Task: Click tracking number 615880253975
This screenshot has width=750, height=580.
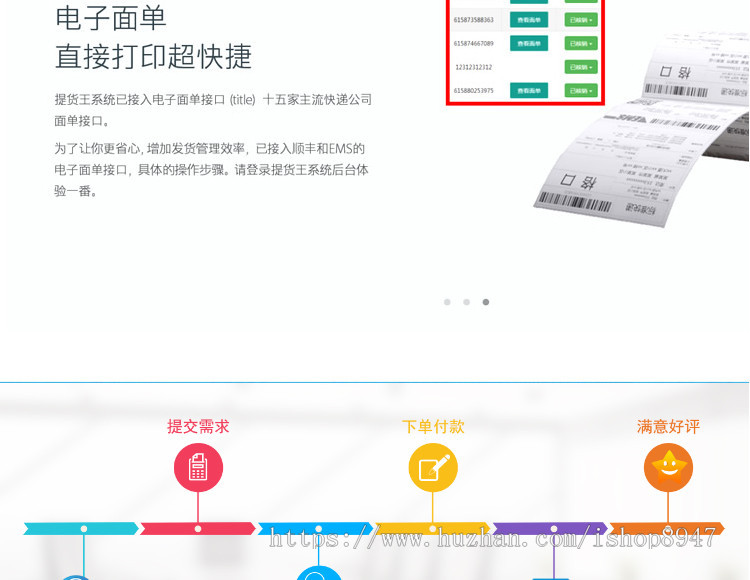Action: pyautogui.click(x=474, y=90)
